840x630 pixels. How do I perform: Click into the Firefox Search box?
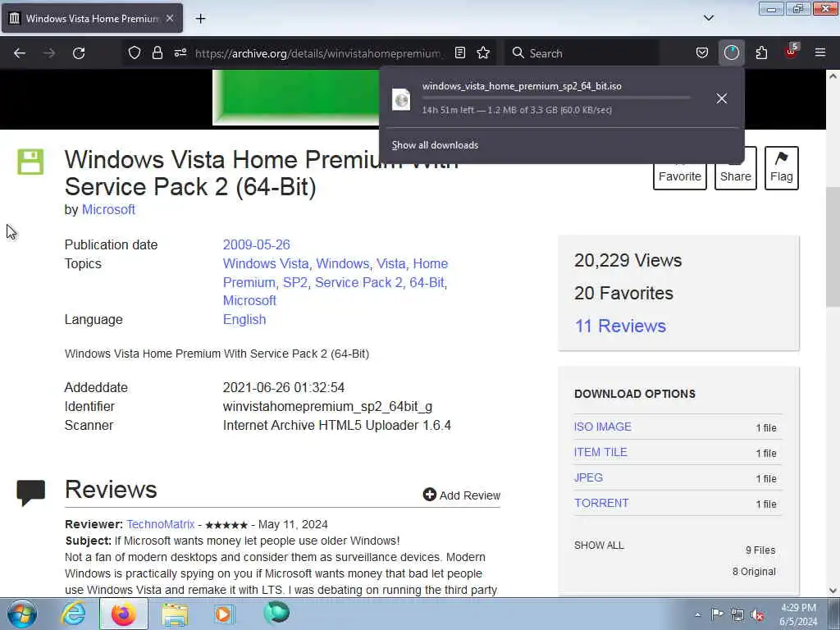(582, 53)
